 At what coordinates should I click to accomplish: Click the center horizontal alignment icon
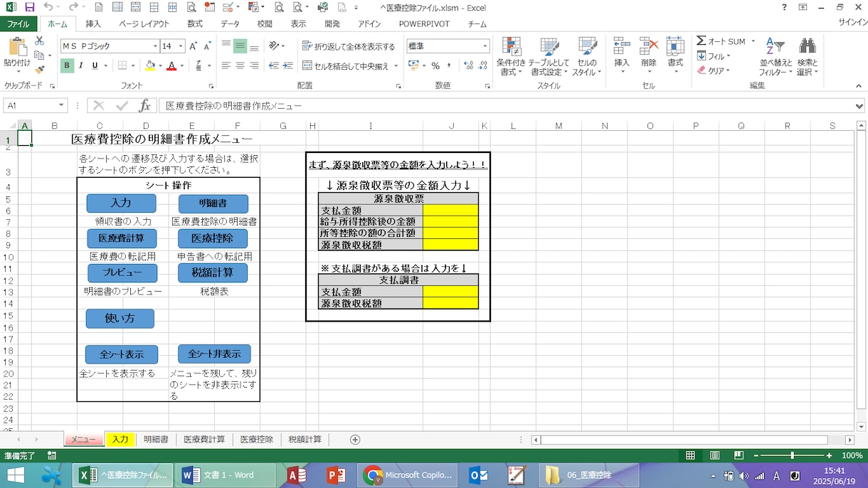[x=240, y=65]
